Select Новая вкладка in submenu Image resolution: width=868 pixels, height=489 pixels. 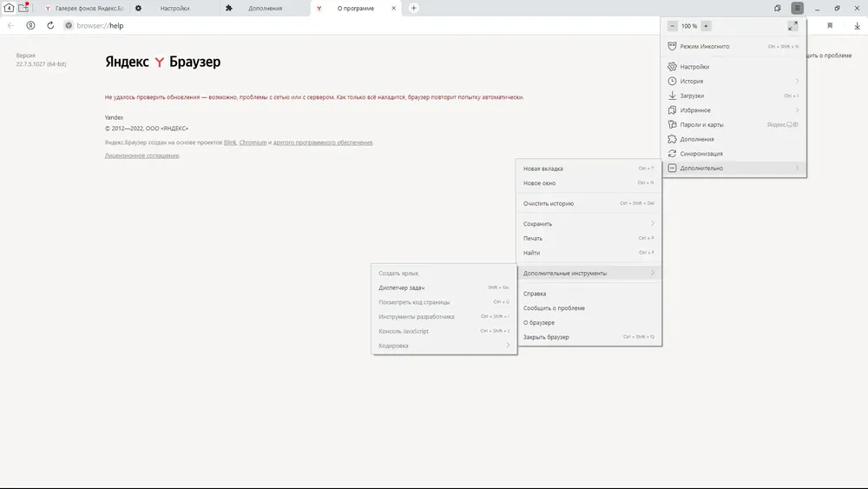[x=589, y=169]
